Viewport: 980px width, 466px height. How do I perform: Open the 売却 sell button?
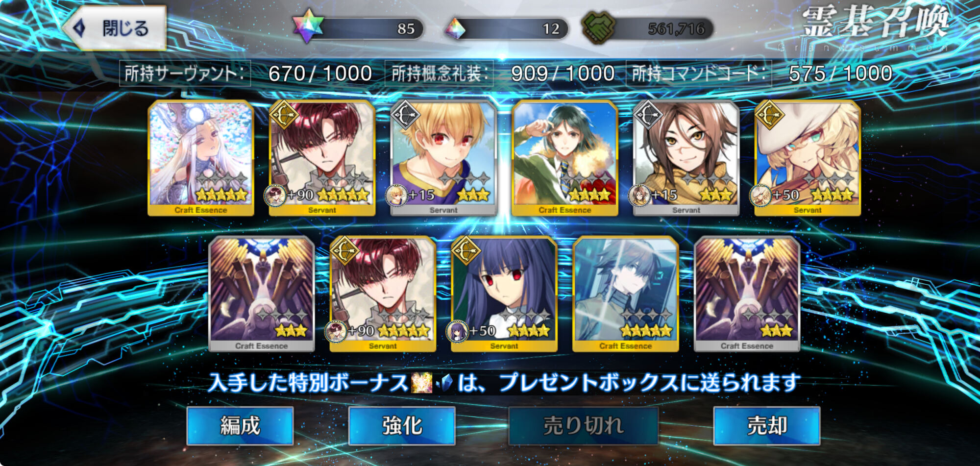click(x=767, y=425)
